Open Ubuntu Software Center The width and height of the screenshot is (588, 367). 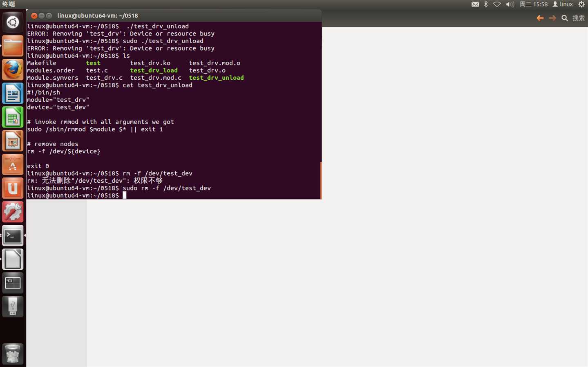tap(13, 164)
